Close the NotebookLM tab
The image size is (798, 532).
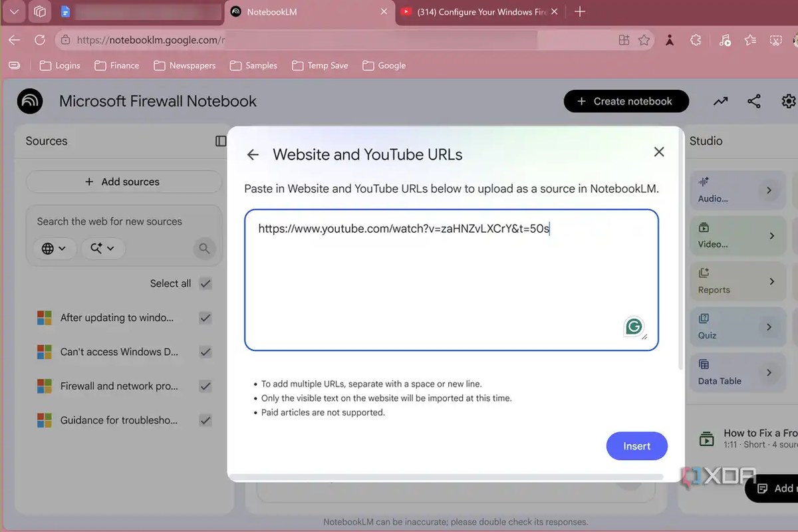pyautogui.click(x=384, y=11)
